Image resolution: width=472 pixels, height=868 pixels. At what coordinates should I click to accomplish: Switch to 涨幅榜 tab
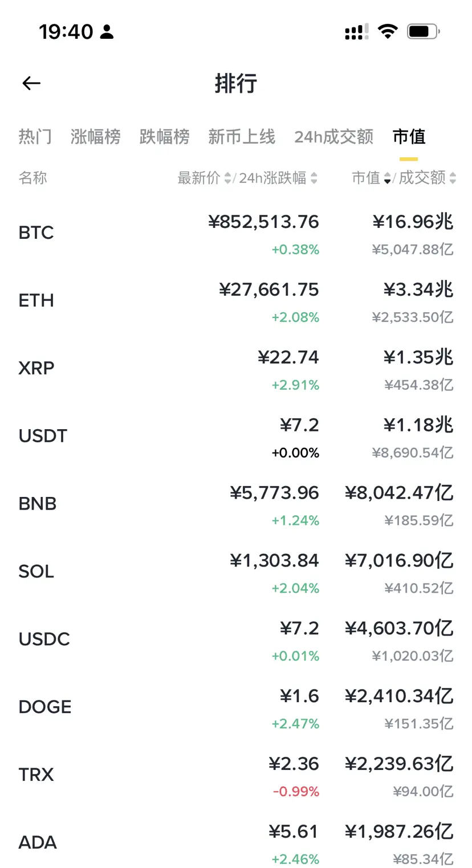pyautogui.click(x=96, y=137)
